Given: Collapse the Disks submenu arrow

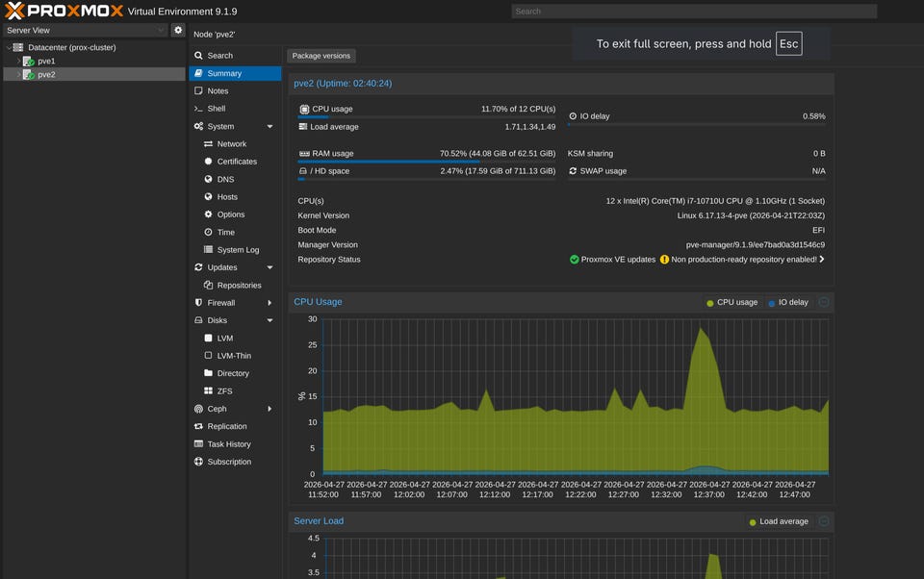Looking at the screenshot, I should [x=269, y=320].
